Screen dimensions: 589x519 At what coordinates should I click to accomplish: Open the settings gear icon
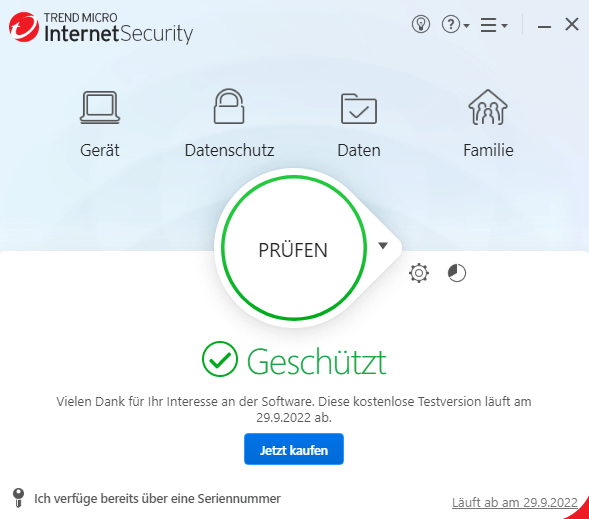[419, 273]
